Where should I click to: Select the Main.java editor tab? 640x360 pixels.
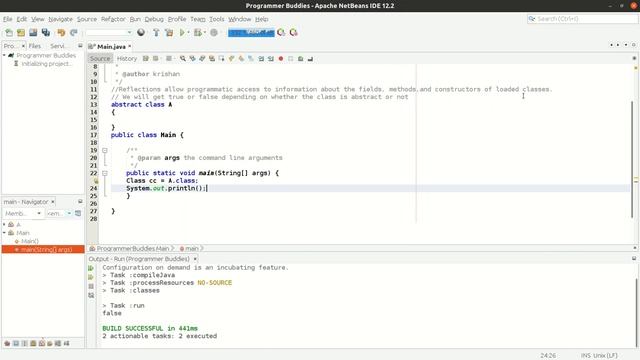(111, 47)
